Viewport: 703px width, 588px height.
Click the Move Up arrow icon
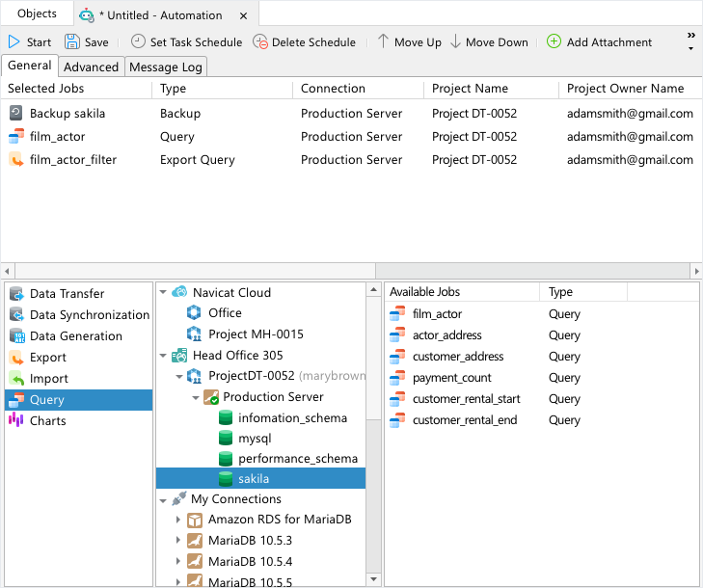pyautogui.click(x=383, y=41)
